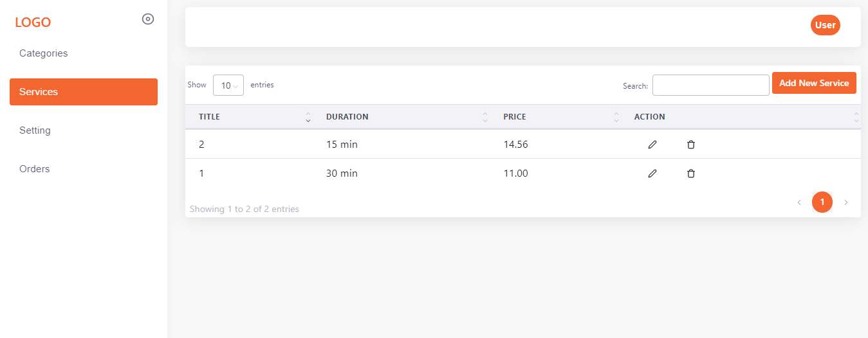Open the entries count dropdown
868x338 pixels.
(x=228, y=85)
